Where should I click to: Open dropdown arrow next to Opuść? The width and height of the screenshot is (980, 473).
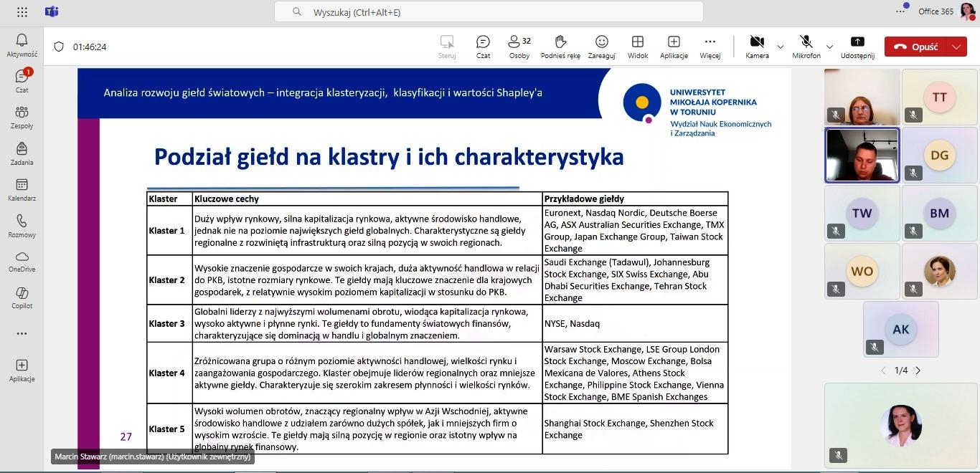point(956,47)
